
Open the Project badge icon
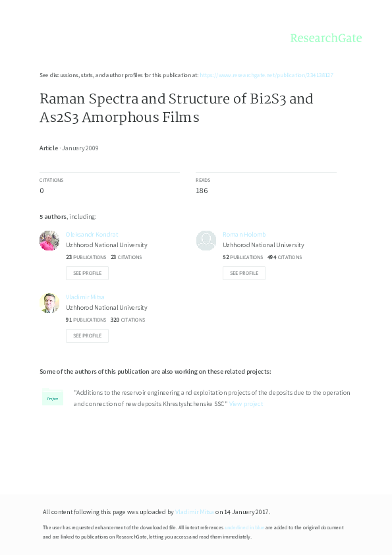coord(52,398)
